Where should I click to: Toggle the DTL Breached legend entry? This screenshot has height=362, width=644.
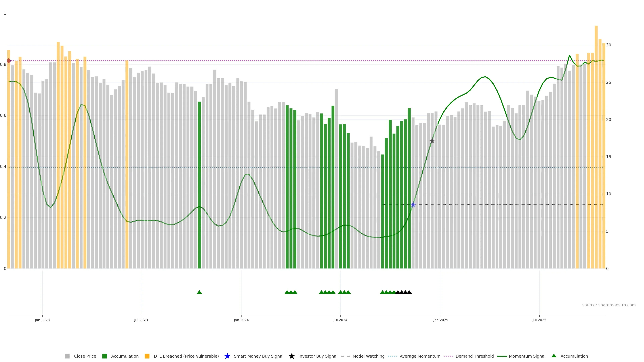(186, 356)
